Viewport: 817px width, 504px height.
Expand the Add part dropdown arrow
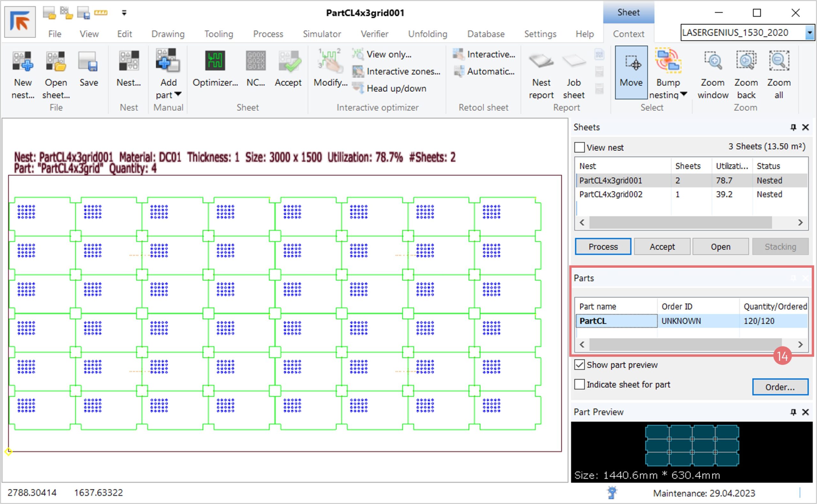click(178, 94)
